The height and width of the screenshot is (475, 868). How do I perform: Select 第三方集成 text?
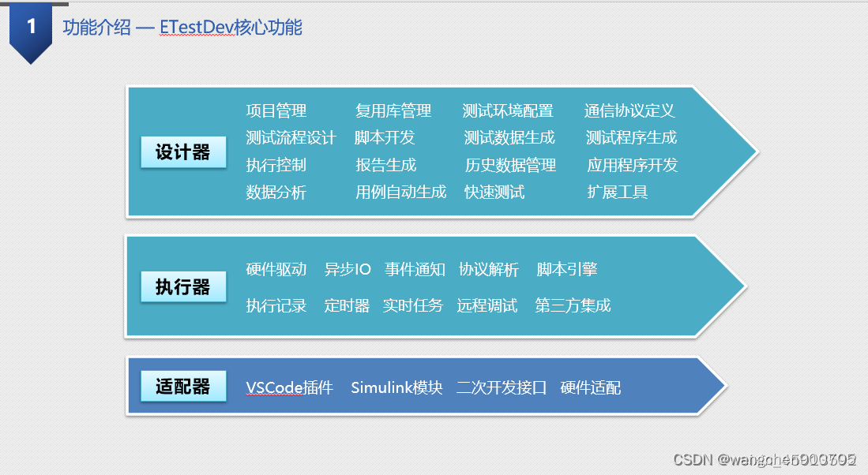point(573,305)
